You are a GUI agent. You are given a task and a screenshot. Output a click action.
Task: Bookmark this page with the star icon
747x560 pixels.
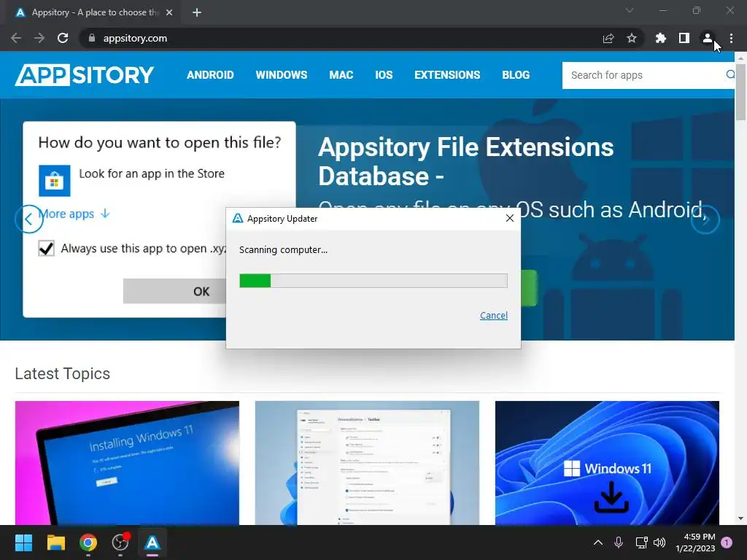point(631,38)
